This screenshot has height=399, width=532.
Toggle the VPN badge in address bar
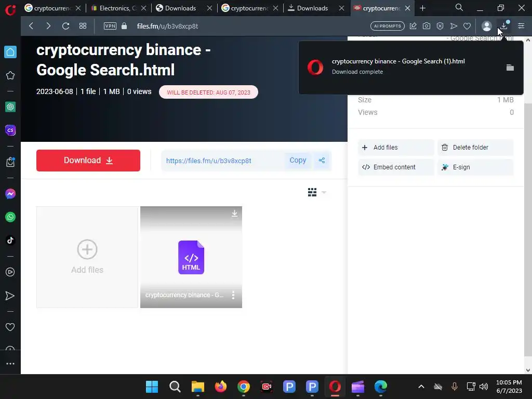[110, 26]
